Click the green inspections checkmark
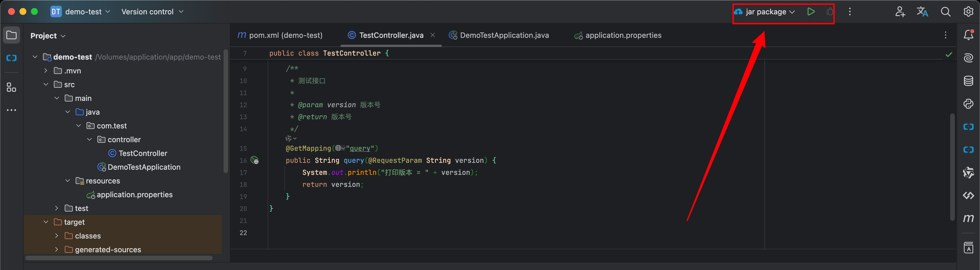Viewport: 980px width, 270px height. coord(949,55)
